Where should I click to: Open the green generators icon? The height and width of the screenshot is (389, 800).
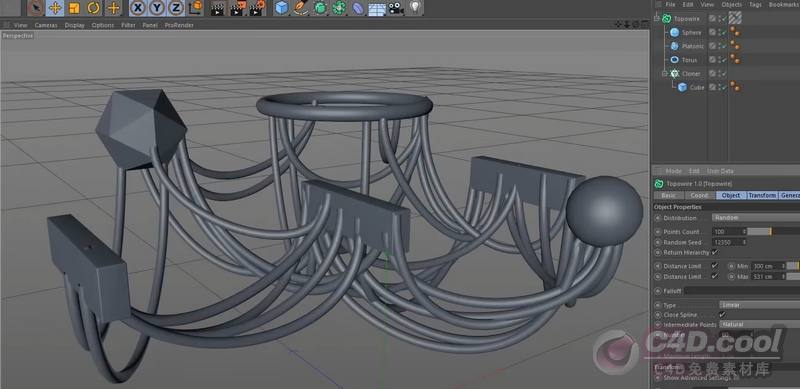(320, 8)
